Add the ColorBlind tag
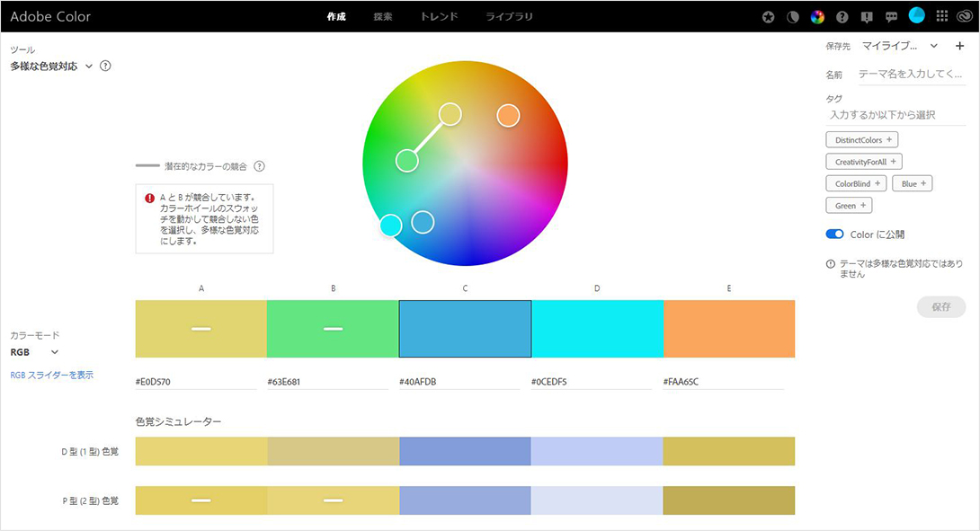980x531 pixels. coord(856,183)
